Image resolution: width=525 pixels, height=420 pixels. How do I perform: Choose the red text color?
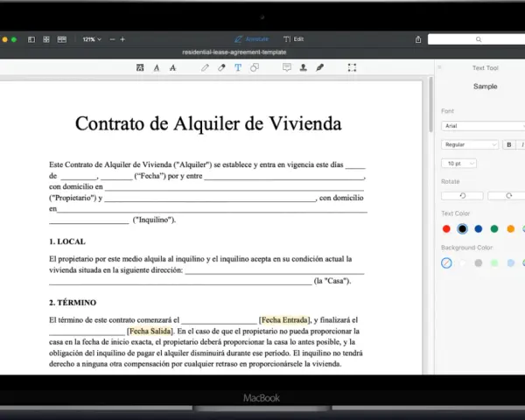(x=446, y=228)
